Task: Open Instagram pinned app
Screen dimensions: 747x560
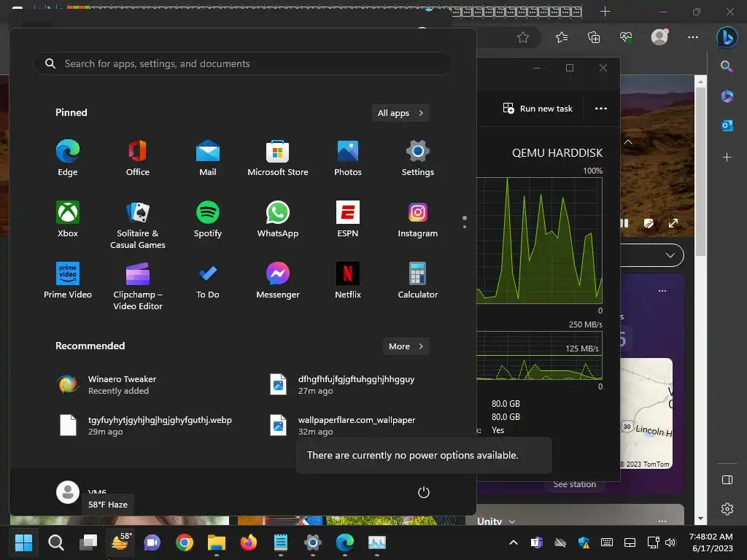Action: (418, 219)
